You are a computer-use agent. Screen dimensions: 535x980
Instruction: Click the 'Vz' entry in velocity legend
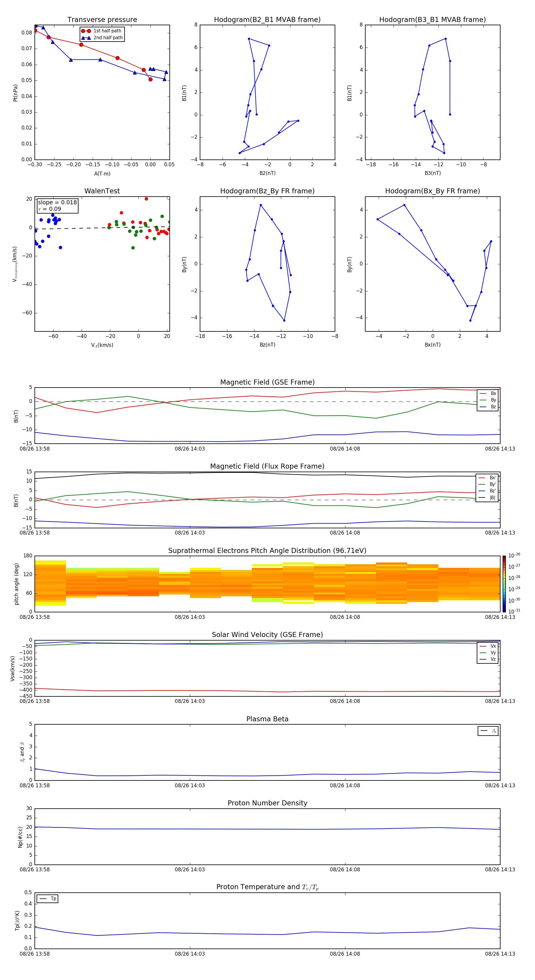click(x=488, y=659)
